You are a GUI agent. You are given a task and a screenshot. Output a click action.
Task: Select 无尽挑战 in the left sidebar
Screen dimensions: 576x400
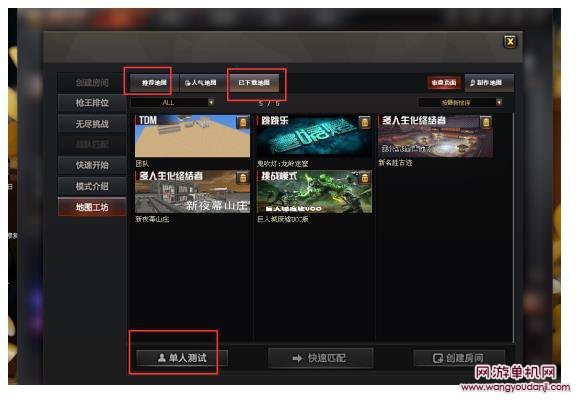(x=92, y=124)
